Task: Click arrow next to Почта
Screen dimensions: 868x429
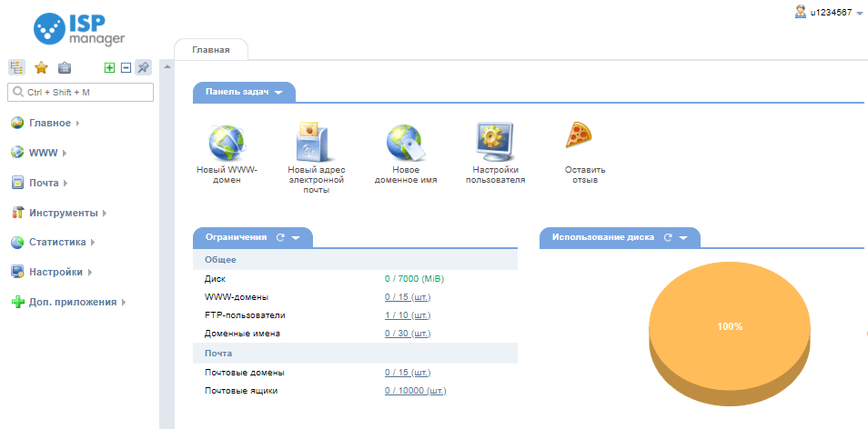Action: [66, 183]
